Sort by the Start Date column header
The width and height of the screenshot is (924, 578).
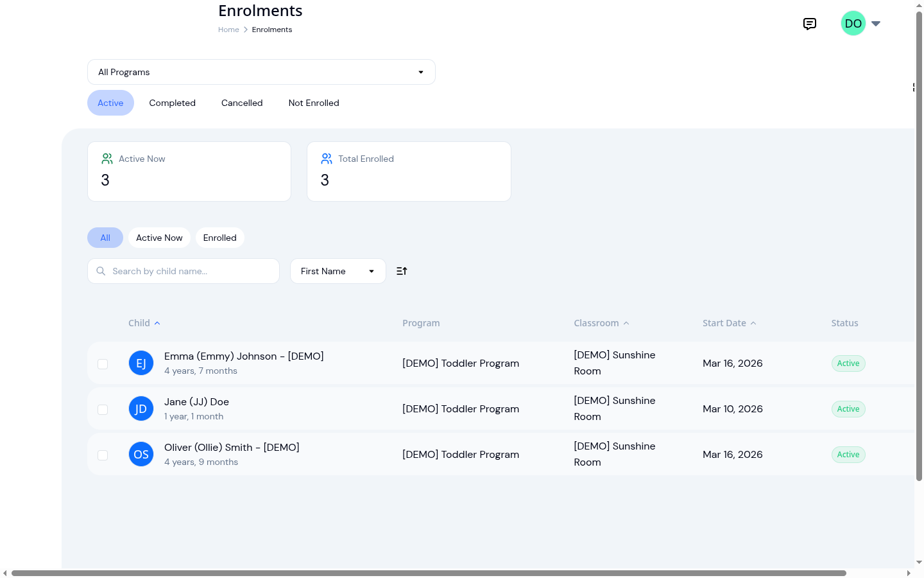(x=730, y=323)
